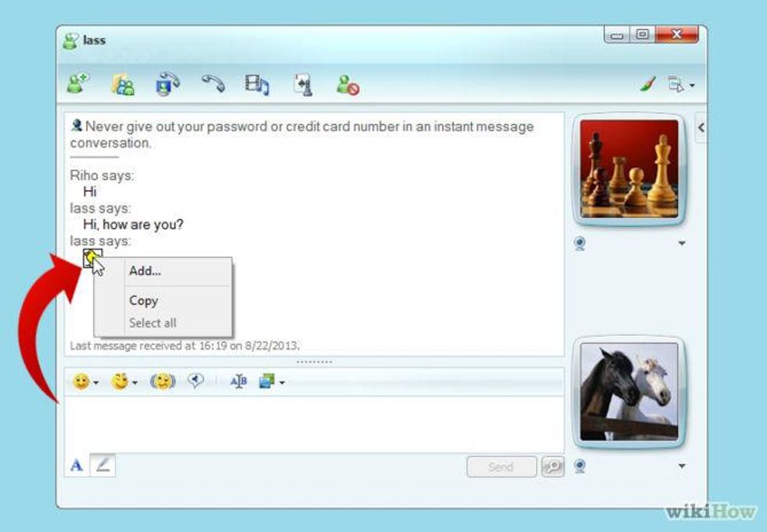This screenshot has height=532, width=767.
Task: Open the media sharing film icon
Action: pos(257,84)
